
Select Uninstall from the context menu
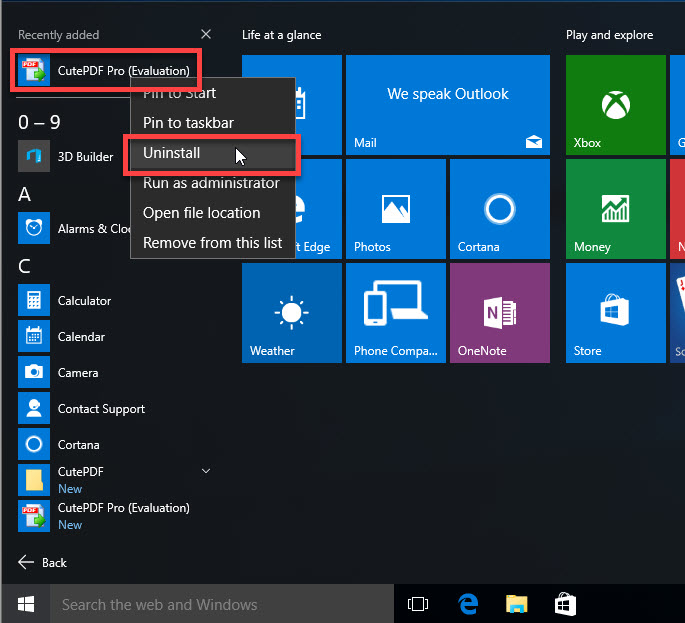(x=213, y=154)
